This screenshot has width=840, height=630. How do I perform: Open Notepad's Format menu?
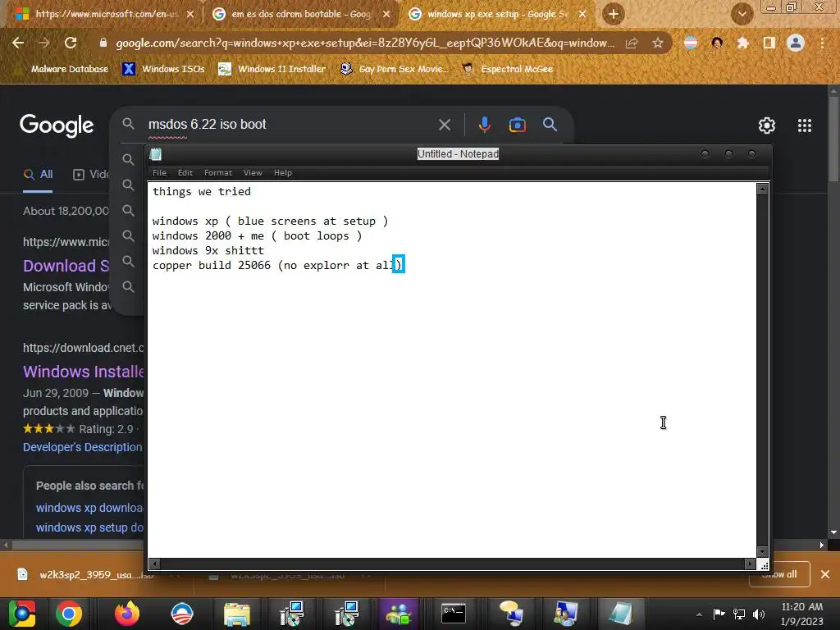(218, 172)
